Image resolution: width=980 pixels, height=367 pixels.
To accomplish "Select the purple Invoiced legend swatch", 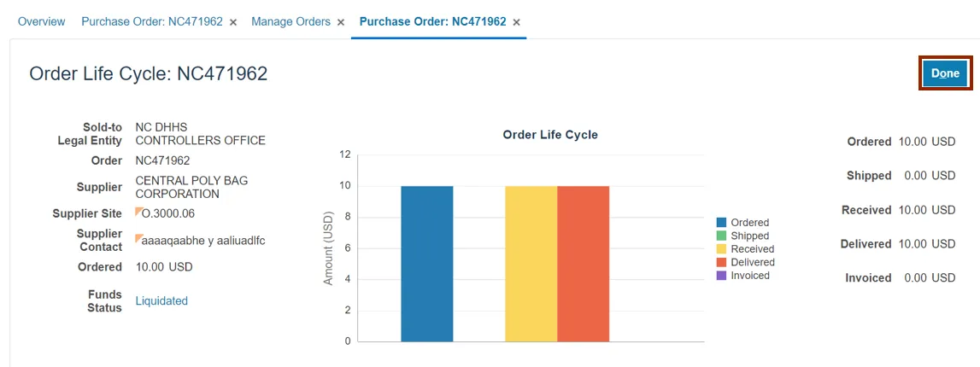I will 722,276.
